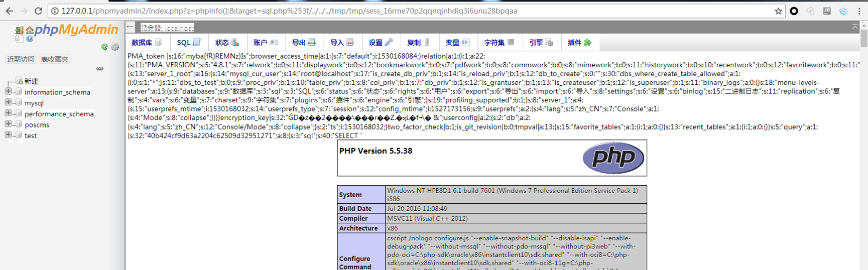This screenshot has height=270, width=868.
Task: Click the phpMyAdmin home house icon
Action: coord(30,31)
